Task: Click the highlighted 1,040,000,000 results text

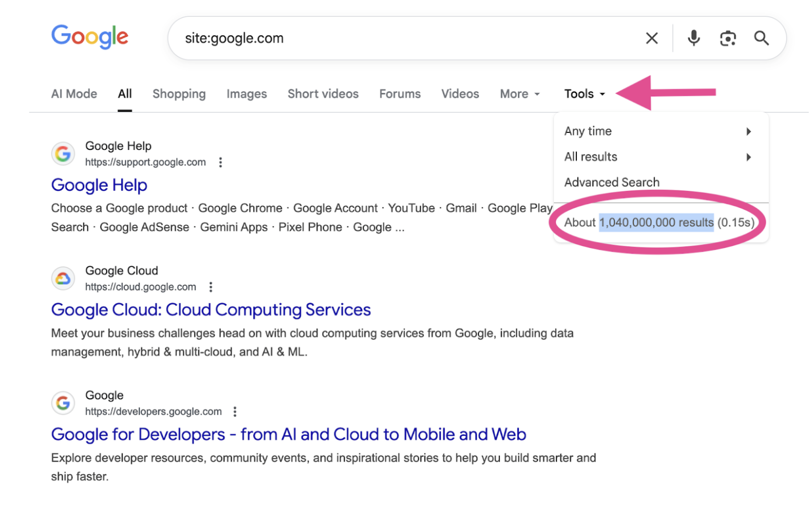Action: point(656,222)
